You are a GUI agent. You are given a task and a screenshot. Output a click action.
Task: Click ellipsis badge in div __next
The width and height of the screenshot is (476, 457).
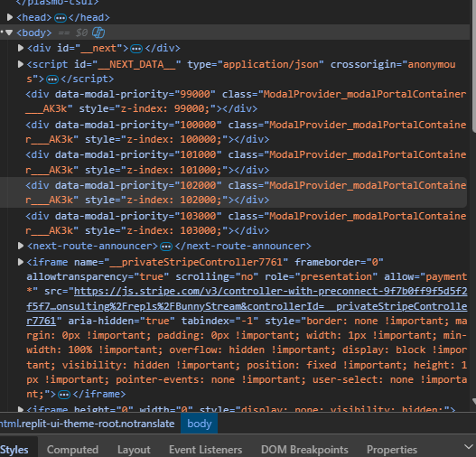[x=136, y=49]
